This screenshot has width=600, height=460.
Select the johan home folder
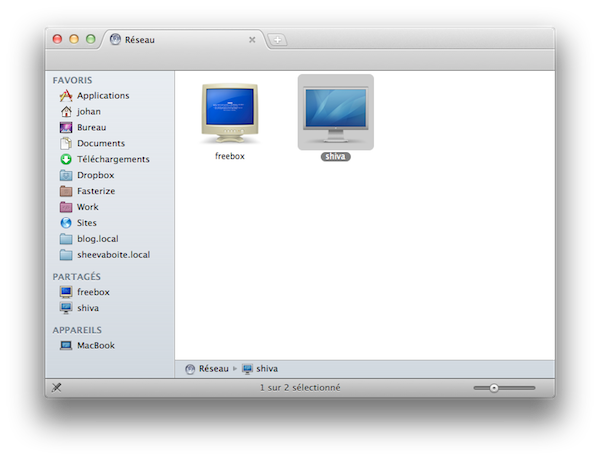point(88,112)
